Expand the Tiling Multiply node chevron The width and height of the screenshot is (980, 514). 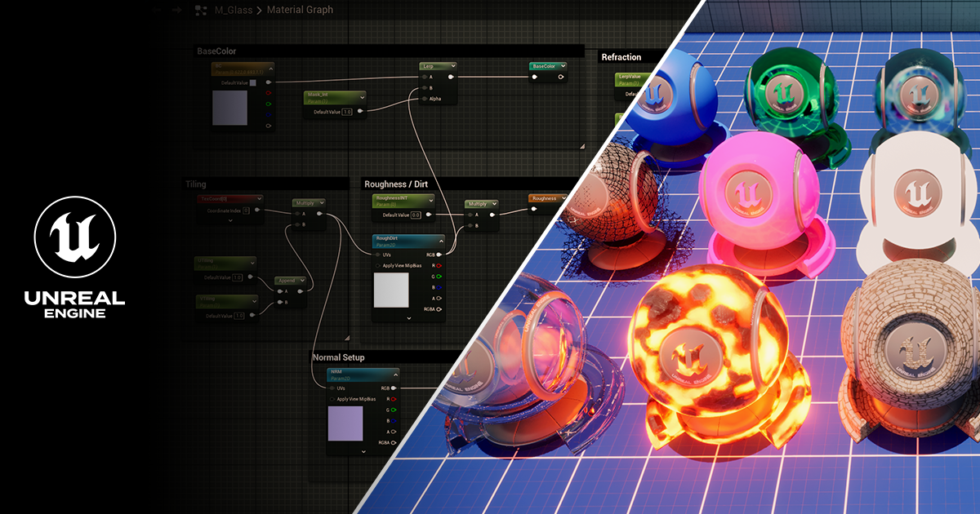320,203
